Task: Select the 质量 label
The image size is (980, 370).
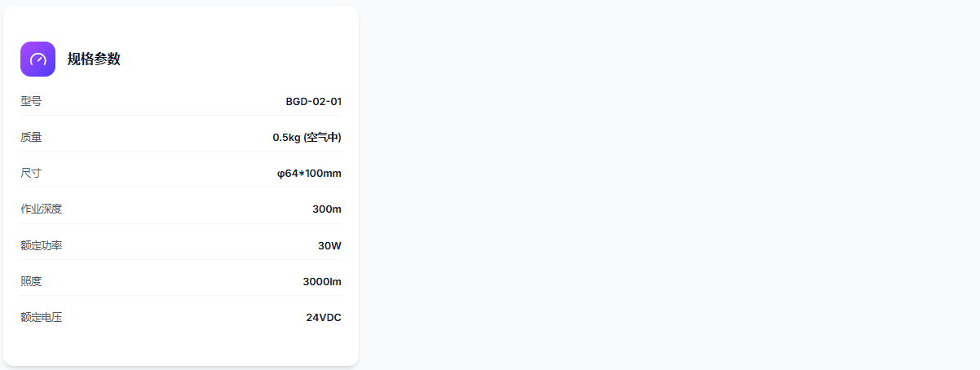Action: [31, 137]
